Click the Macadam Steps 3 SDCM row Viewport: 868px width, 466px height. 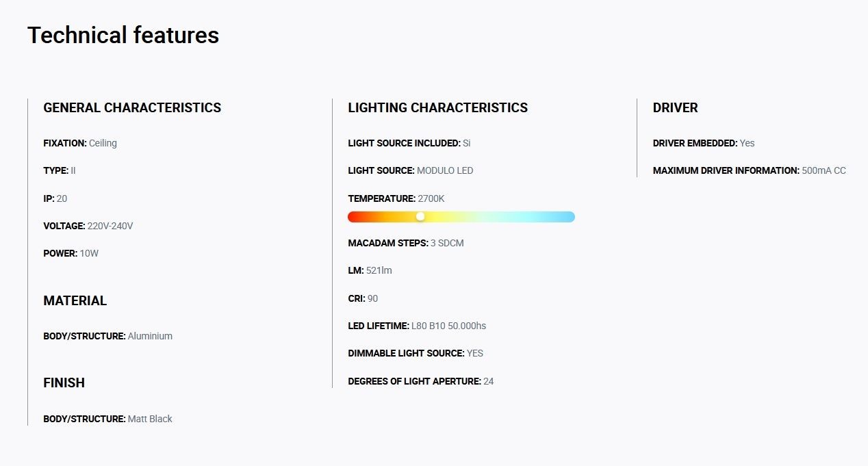(406, 243)
